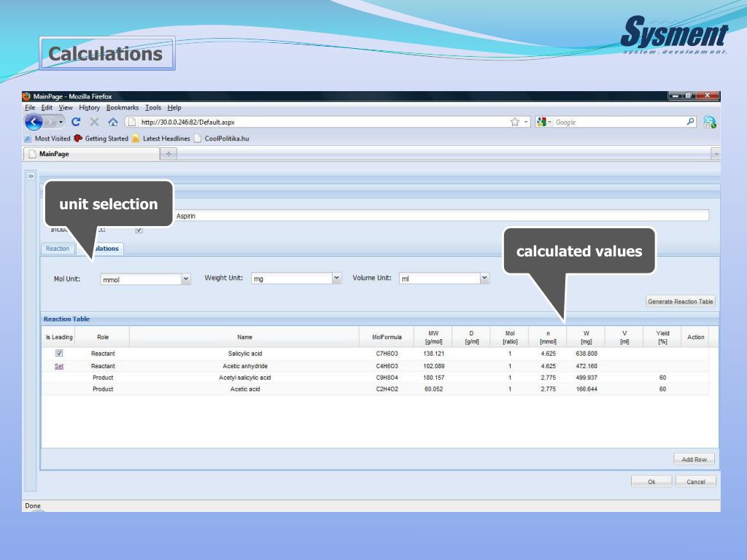Click the C9H8O4 formula cell
Image resolution: width=747 pixels, height=560 pixels.
387,378
